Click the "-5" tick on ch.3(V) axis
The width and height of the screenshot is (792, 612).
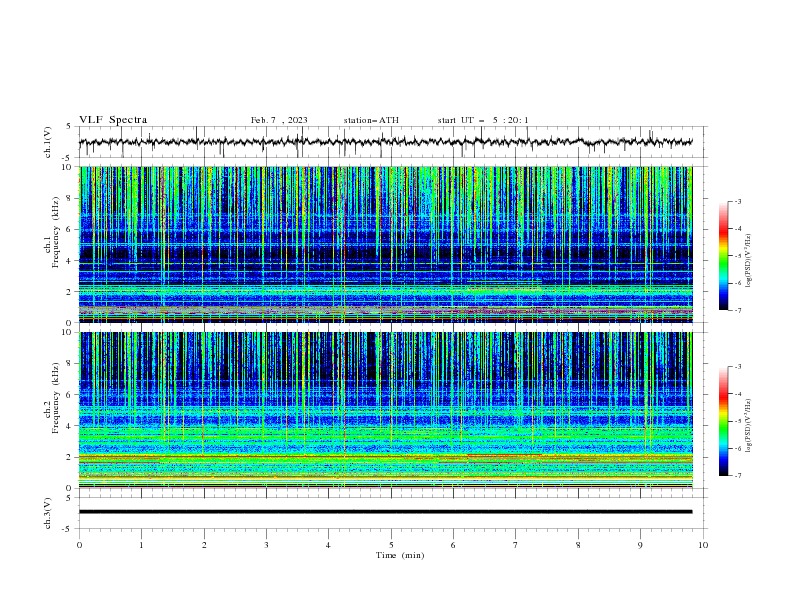coord(67,529)
